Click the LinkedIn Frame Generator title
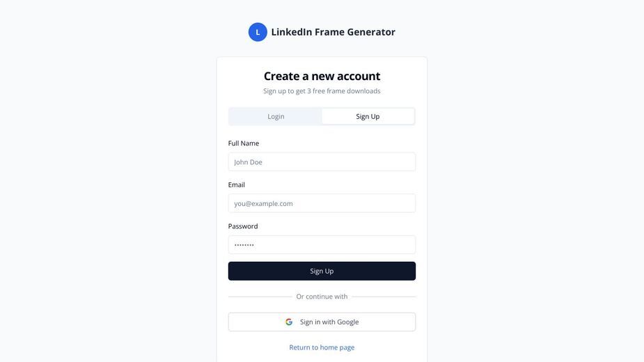 [x=333, y=32]
